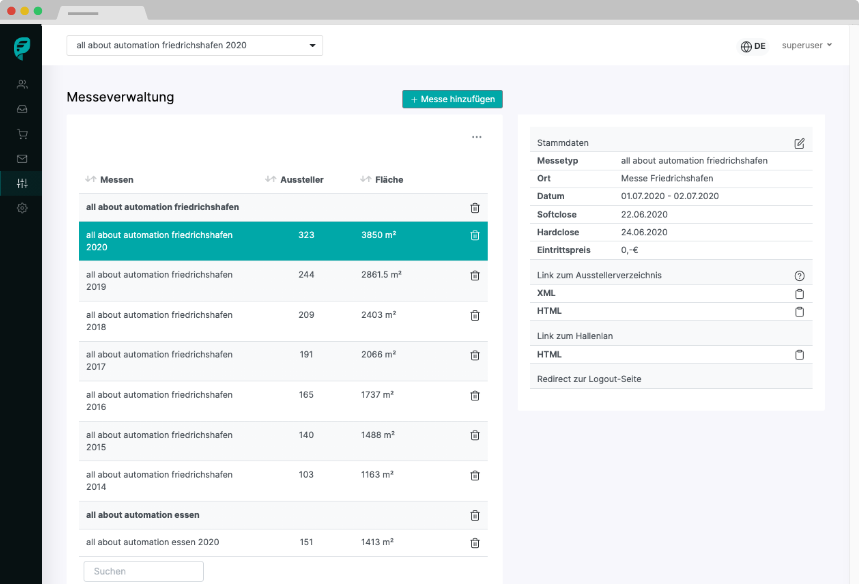
Task: Click the all about automation essen group header
Action: tap(283, 516)
